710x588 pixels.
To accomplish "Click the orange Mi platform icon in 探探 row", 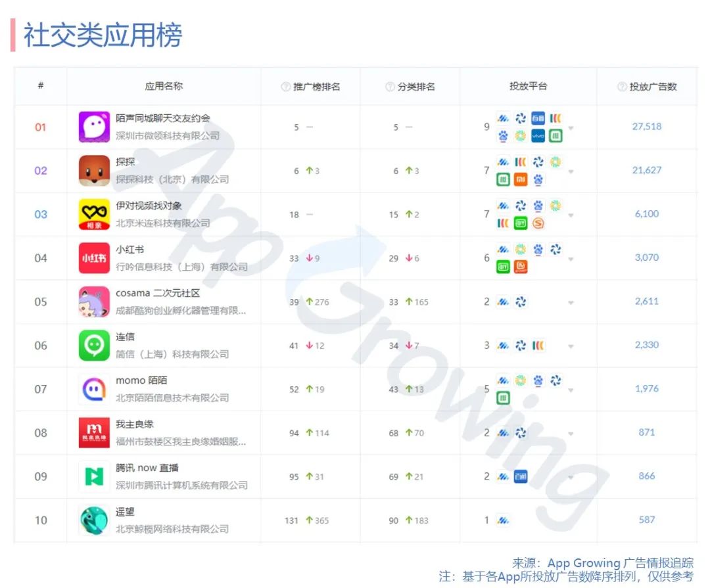I will click(521, 180).
